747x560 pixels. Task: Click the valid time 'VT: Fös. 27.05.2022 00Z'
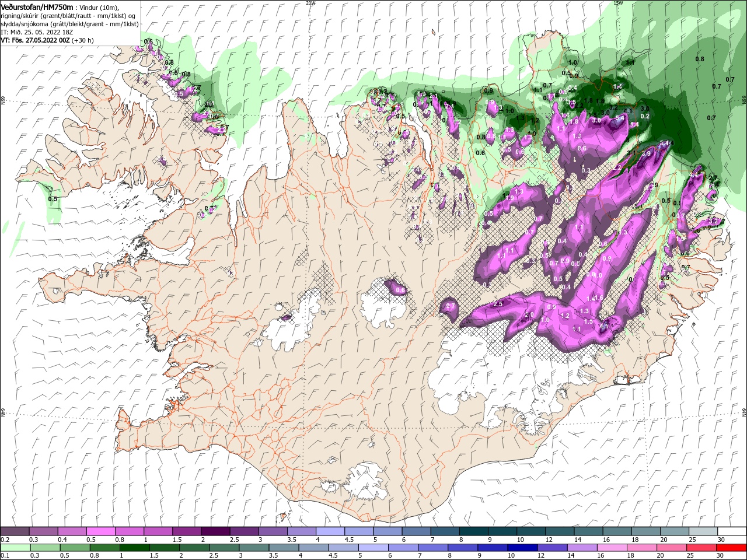35,40
